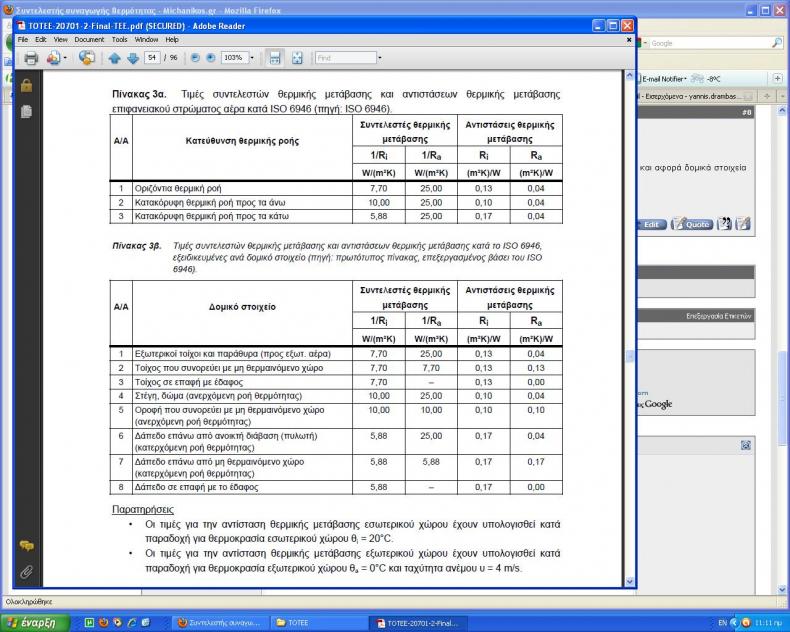This screenshot has width=790, height=632.
Task: Open the dropdown beside the collaboration icon
Action: point(65,58)
